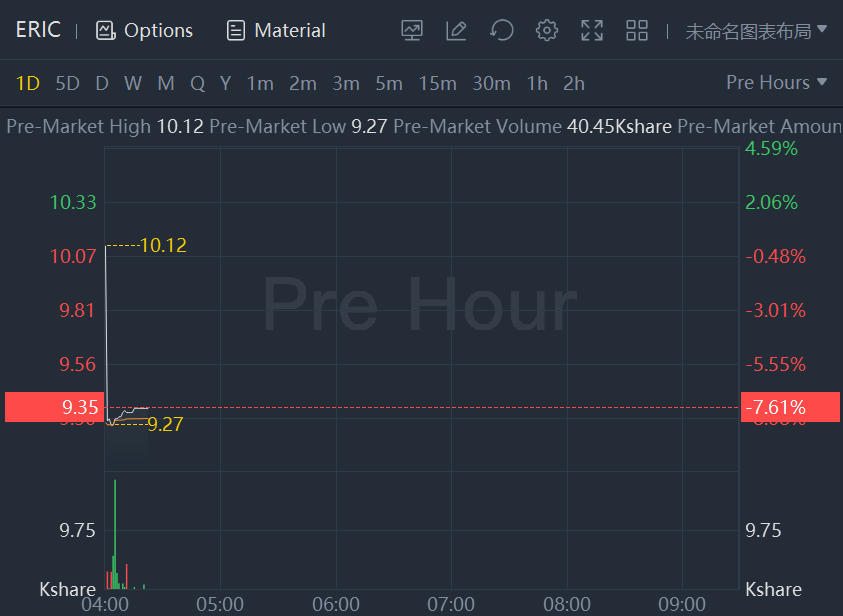Expand the 未命名图表布局 layout dropdown
Viewport: 843px width, 616px height.
(x=756, y=30)
